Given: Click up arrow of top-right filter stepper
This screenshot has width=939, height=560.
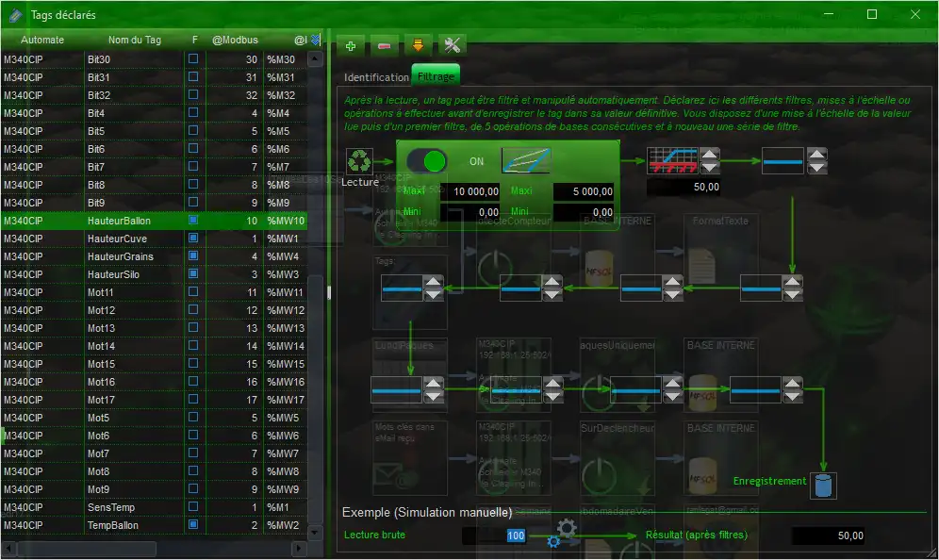Looking at the screenshot, I should [x=817, y=155].
